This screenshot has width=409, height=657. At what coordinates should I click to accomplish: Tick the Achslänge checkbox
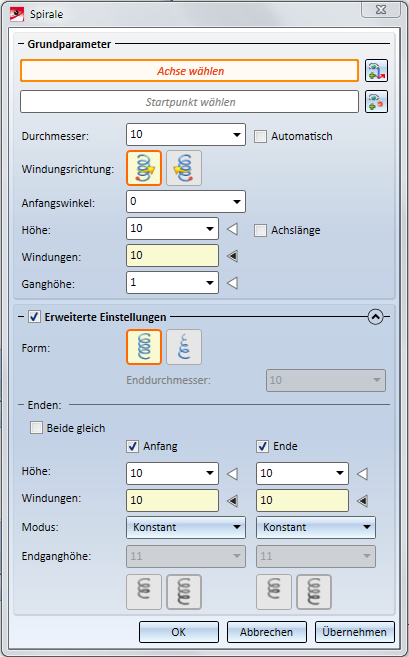click(x=260, y=230)
